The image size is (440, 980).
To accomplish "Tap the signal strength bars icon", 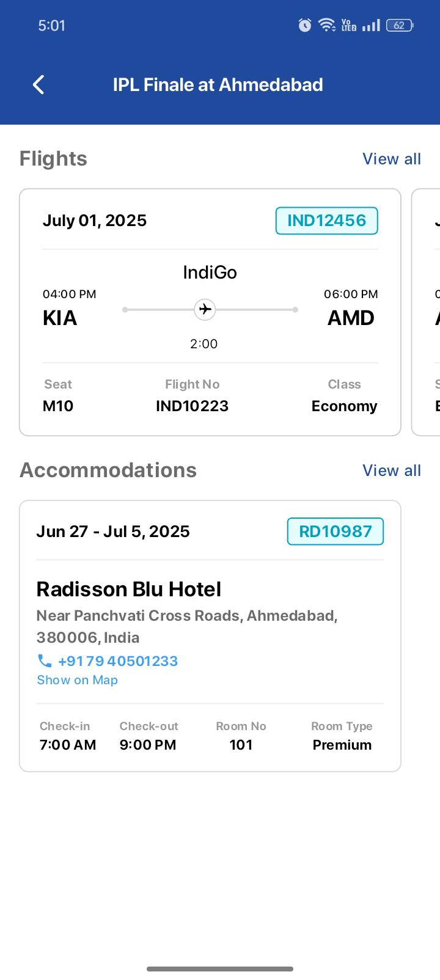I will (x=371, y=25).
